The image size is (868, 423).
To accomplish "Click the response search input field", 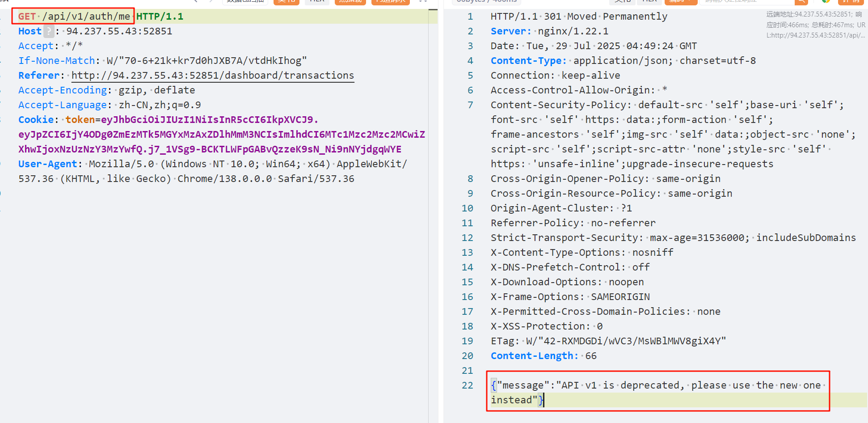I will click(746, 2).
